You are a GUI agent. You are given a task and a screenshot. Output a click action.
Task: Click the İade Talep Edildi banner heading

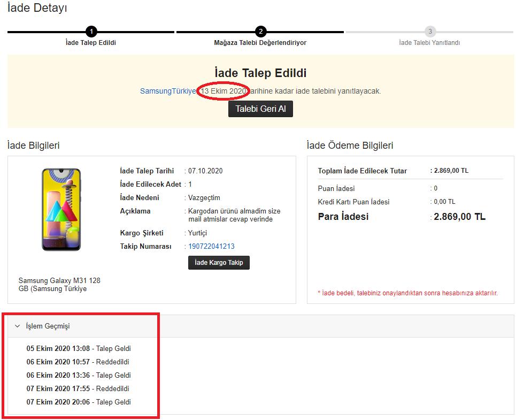pyautogui.click(x=260, y=73)
